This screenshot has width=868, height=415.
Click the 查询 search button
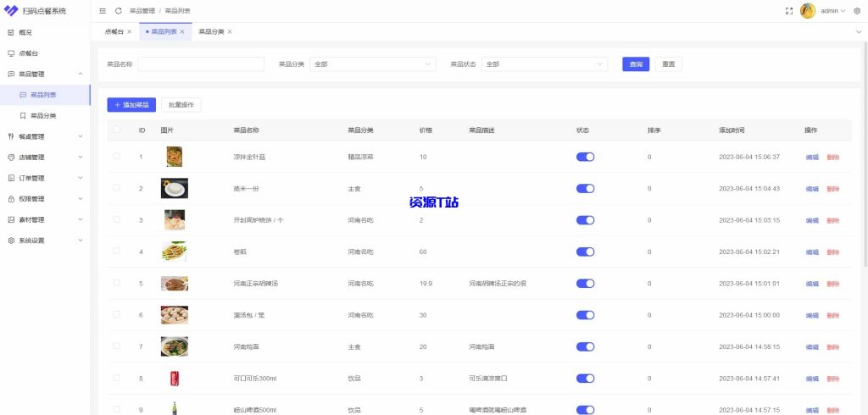click(x=636, y=64)
